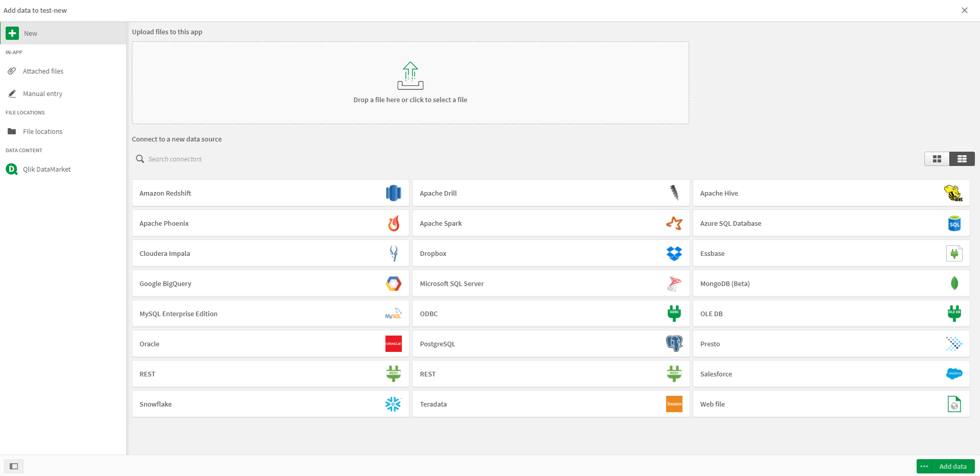Toggle the sidebar panel at bottom left

(x=14, y=466)
